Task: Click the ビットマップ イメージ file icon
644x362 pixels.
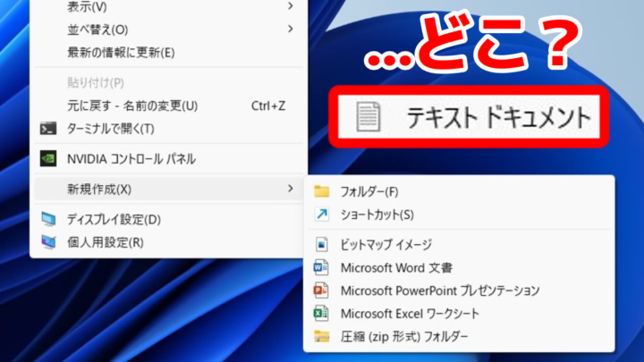Action: [x=322, y=244]
